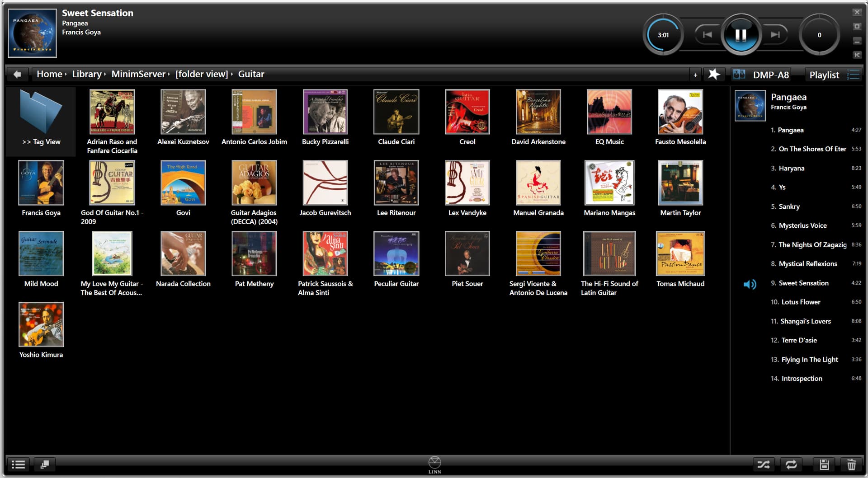
Task: Open the Peculiar Guitar folder
Action: 396,259
